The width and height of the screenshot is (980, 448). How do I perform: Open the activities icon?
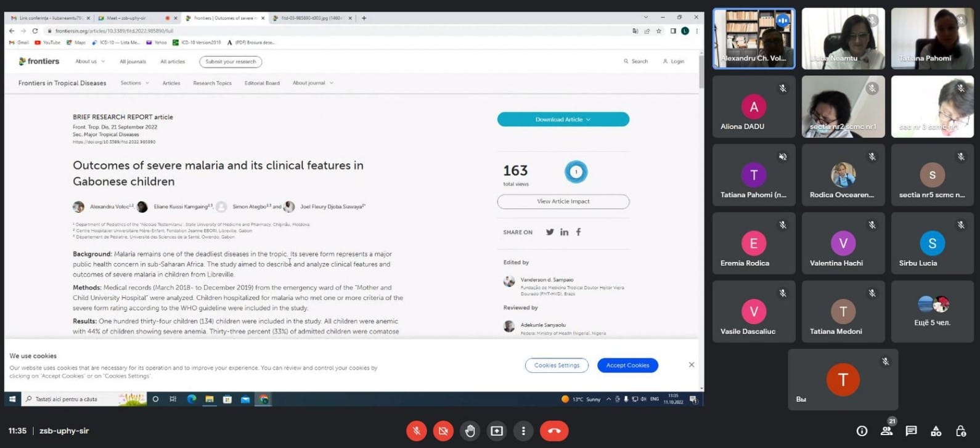(936, 431)
